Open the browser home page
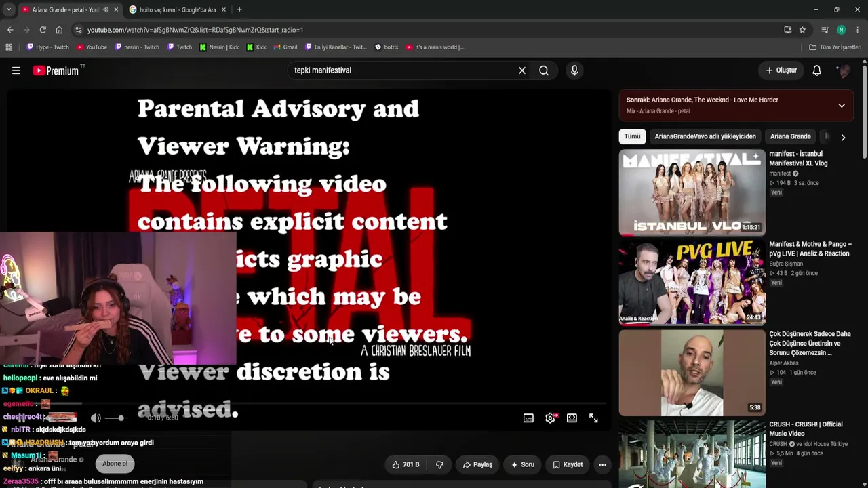868x488 pixels. click(59, 30)
